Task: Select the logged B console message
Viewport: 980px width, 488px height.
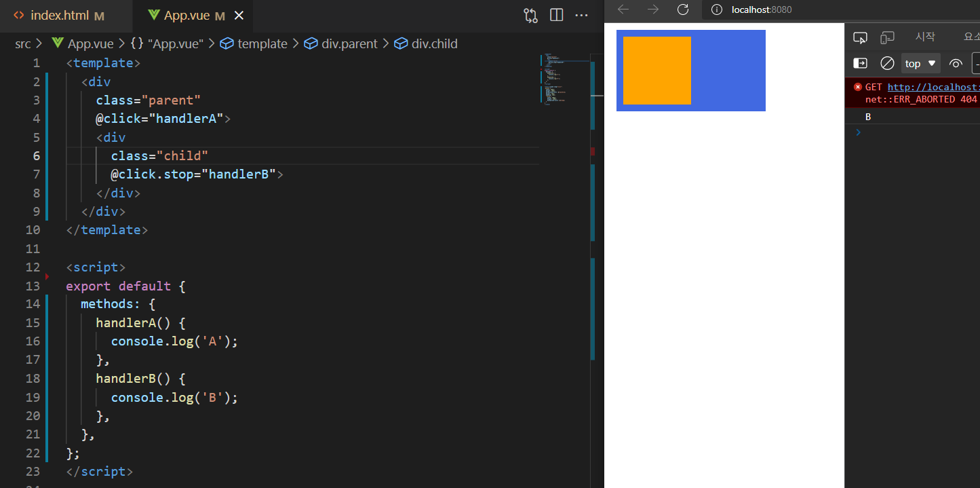Action: coord(868,117)
